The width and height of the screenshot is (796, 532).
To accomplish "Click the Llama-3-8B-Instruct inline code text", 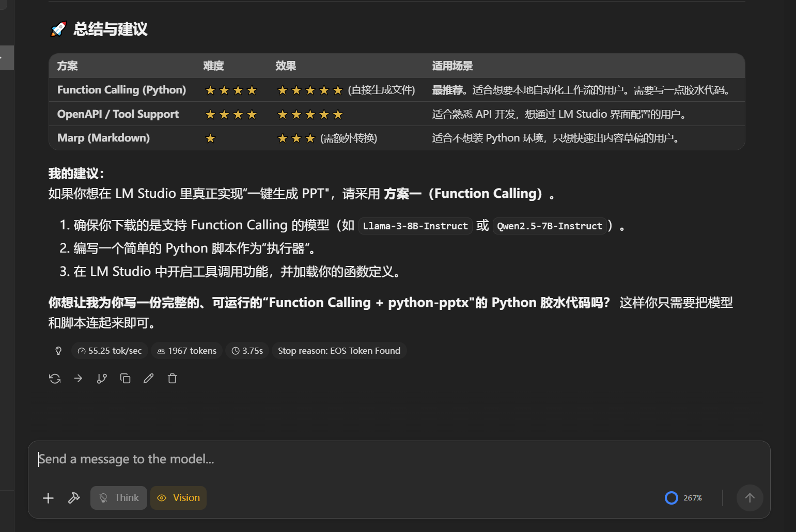I will point(415,226).
